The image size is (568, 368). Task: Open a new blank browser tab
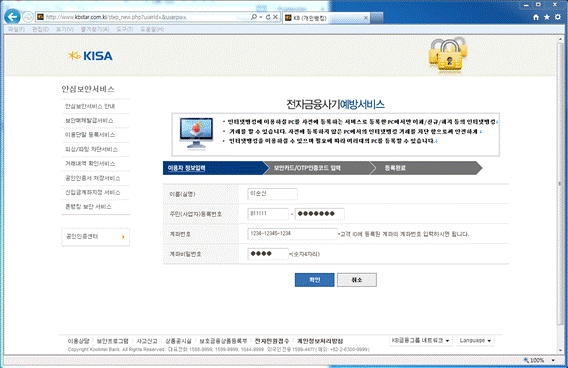(x=377, y=17)
